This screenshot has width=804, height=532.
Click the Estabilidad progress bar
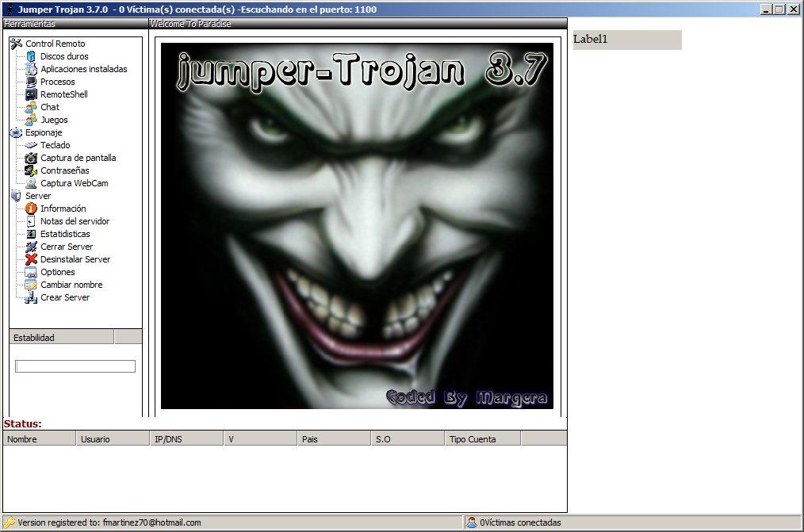(x=75, y=366)
